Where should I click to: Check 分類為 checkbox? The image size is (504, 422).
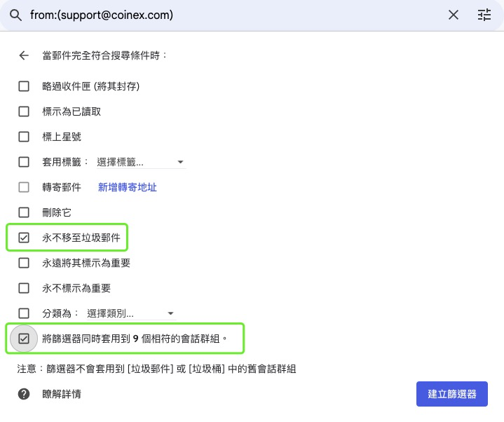(24, 313)
